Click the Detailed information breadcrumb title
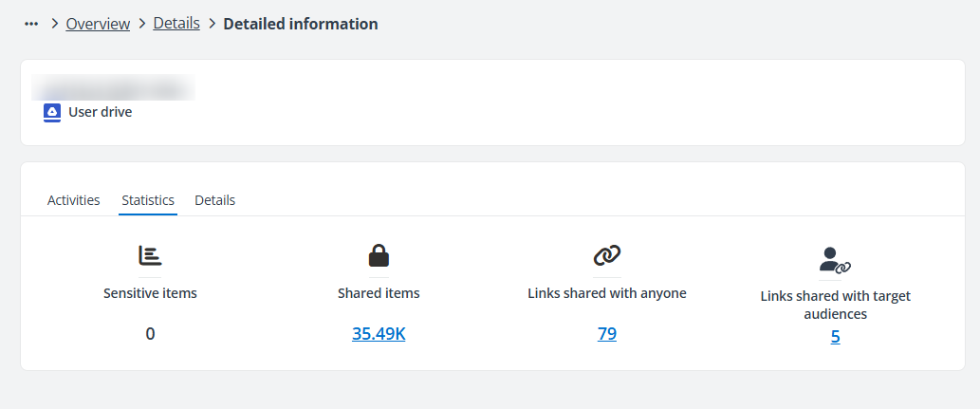980x409 pixels. [301, 24]
